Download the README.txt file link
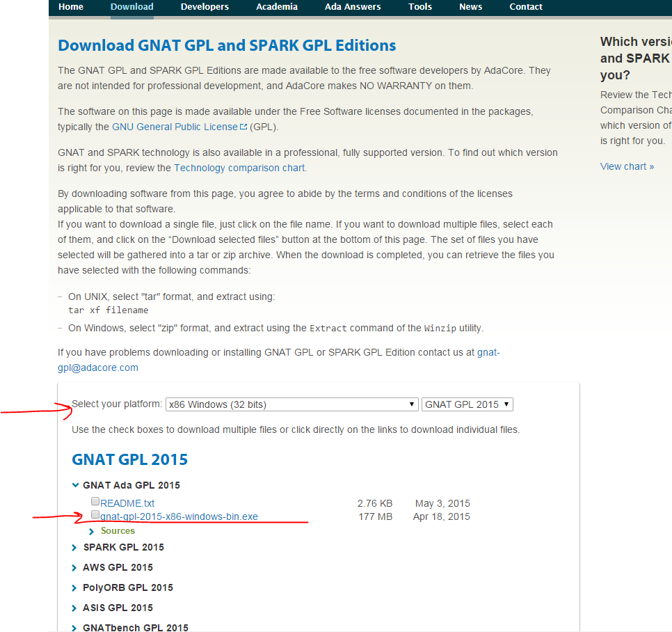Screen dimensions: 672x632 coord(127,503)
